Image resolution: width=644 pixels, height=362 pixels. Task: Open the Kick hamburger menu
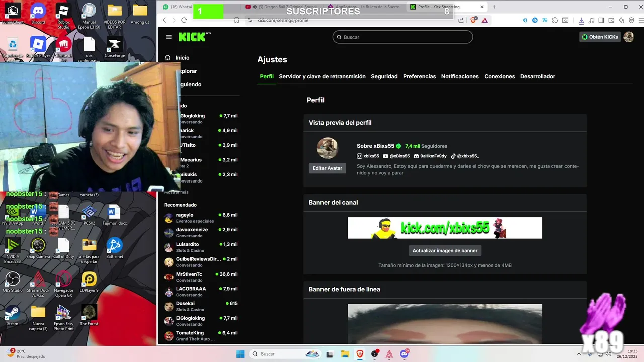[x=169, y=37]
